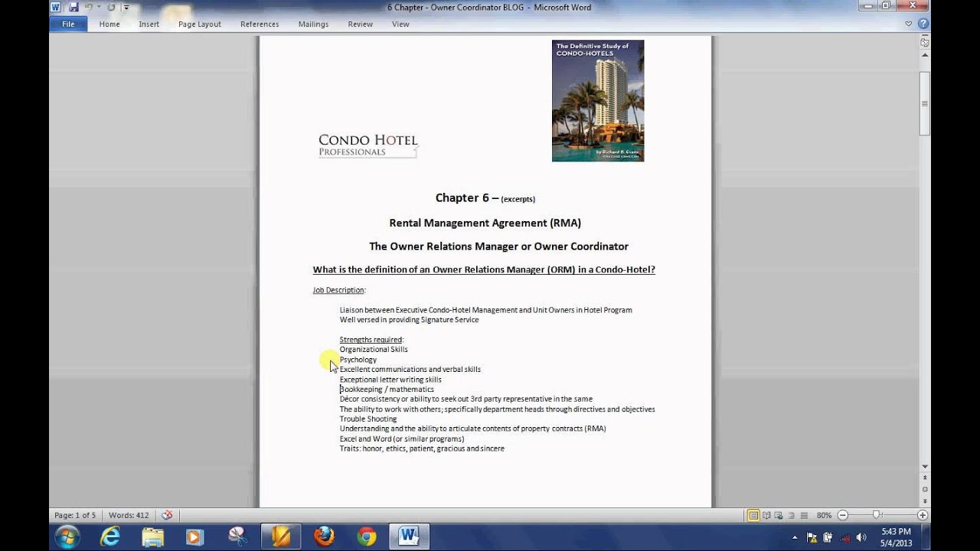Expand the minimized ribbon with the chevron

pyautogui.click(x=909, y=24)
